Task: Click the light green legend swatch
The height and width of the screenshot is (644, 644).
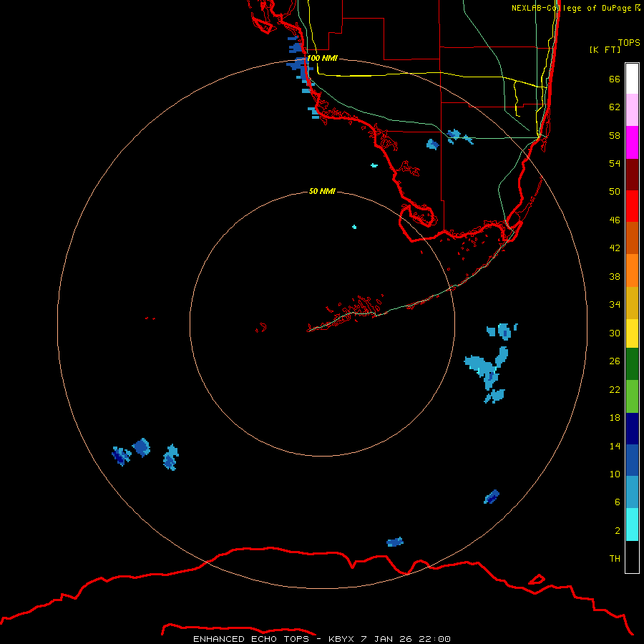Action: click(632, 396)
